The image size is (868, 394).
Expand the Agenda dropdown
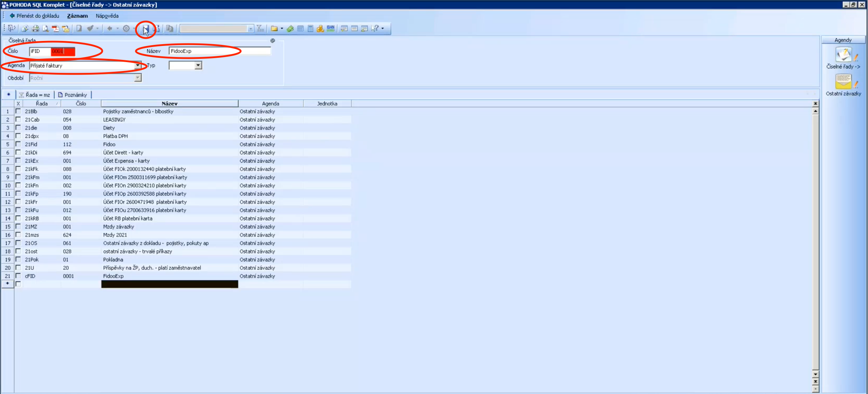[138, 66]
